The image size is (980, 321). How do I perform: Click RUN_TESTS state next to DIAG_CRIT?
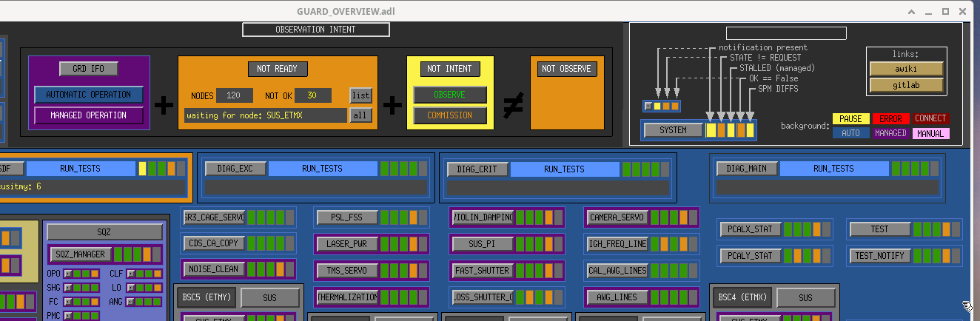click(x=564, y=169)
